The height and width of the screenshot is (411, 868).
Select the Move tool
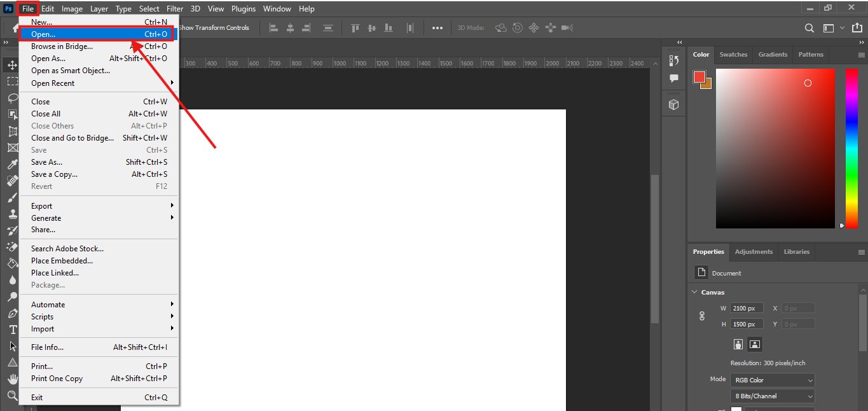12,65
